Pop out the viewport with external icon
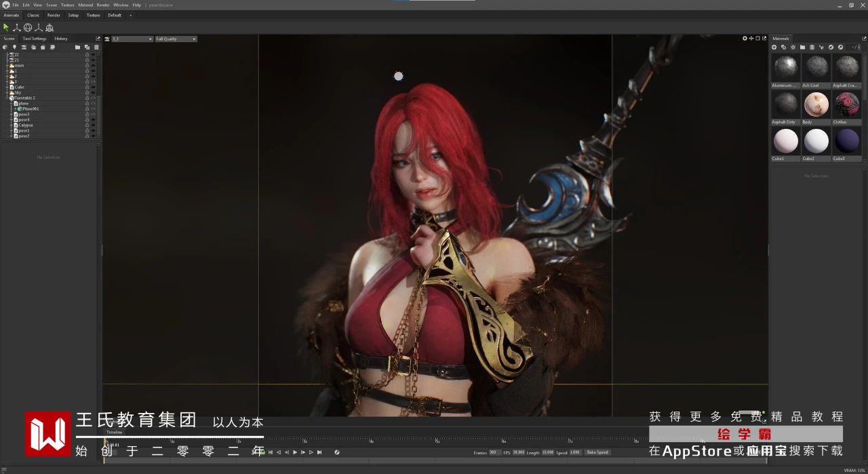 point(764,39)
